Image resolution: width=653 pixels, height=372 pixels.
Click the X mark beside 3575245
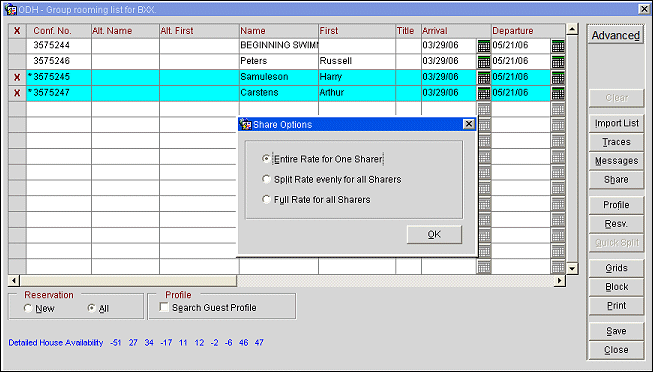17,77
